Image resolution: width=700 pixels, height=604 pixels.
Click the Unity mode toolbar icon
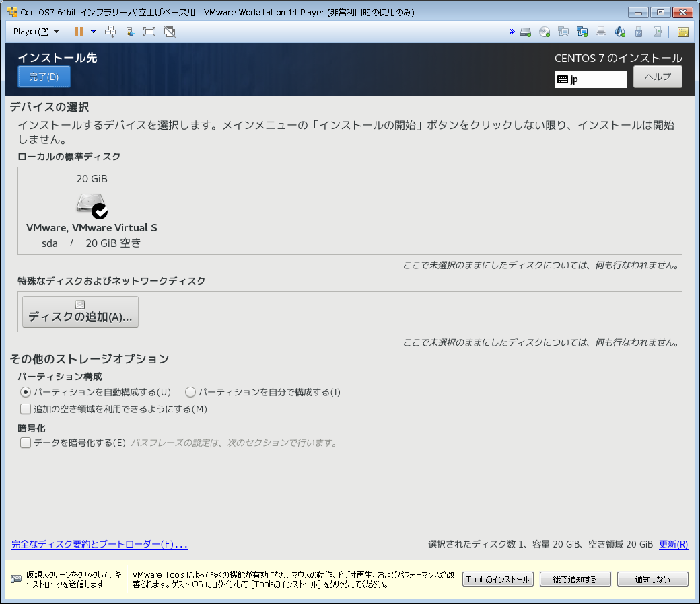click(x=170, y=32)
